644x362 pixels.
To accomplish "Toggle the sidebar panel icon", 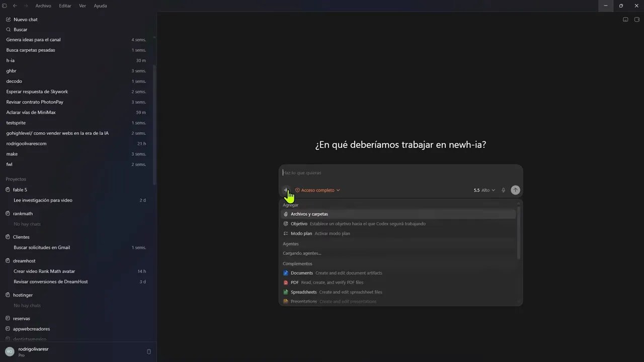I will pos(5,6).
